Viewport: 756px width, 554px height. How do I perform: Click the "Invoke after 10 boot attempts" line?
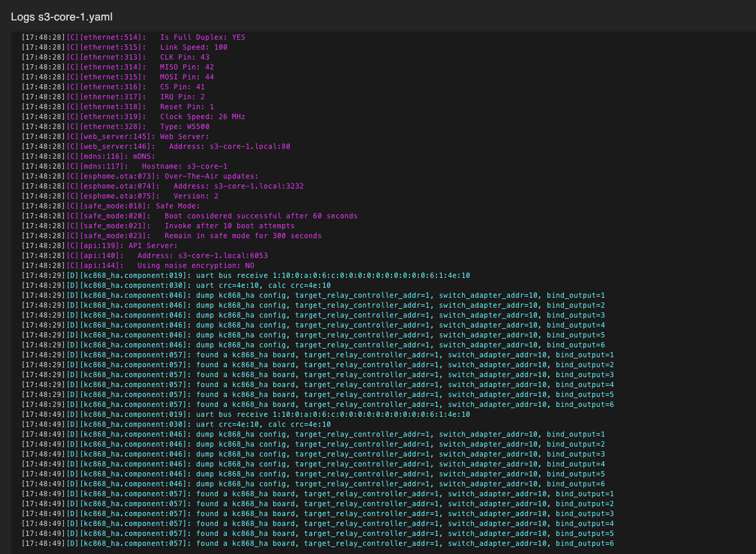(229, 226)
